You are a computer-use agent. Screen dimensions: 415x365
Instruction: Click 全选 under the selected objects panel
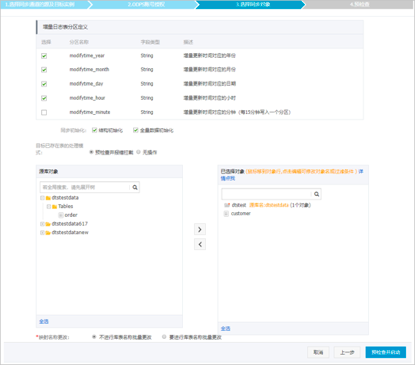[x=225, y=329]
